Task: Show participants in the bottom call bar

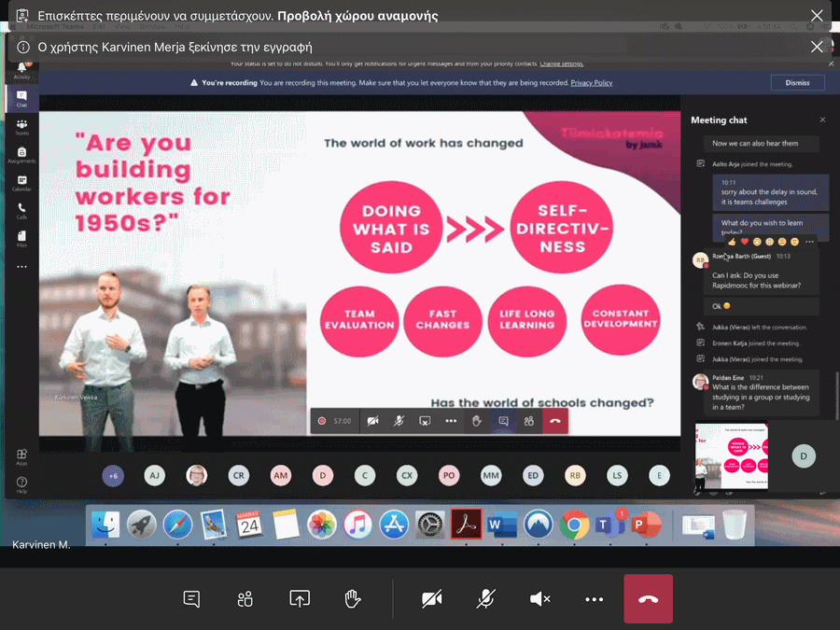Action: point(245,599)
